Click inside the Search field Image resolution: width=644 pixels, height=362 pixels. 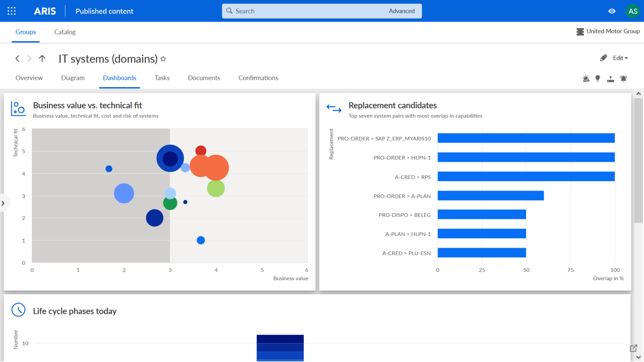tap(301, 11)
